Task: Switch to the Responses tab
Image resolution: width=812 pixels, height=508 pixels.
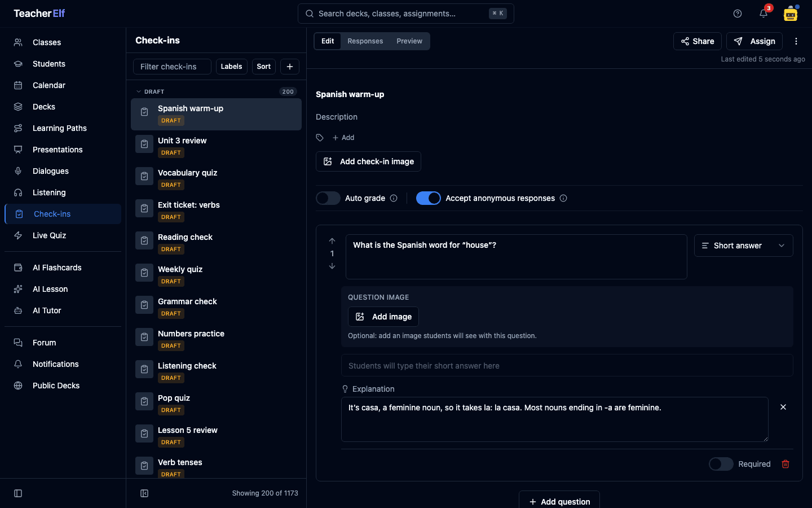Action: pyautogui.click(x=365, y=41)
